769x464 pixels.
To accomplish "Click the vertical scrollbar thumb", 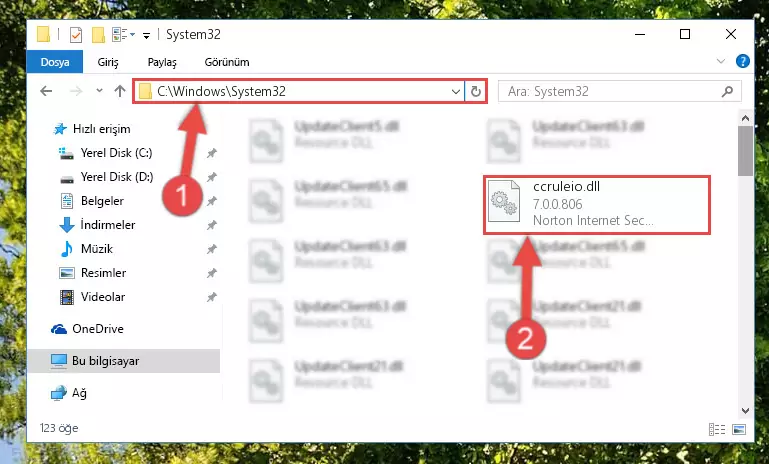I will (745, 150).
